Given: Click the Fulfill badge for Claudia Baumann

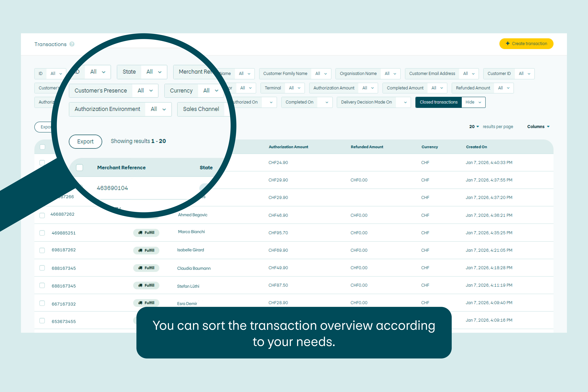Looking at the screenshot, I should [x=146, y=268].
